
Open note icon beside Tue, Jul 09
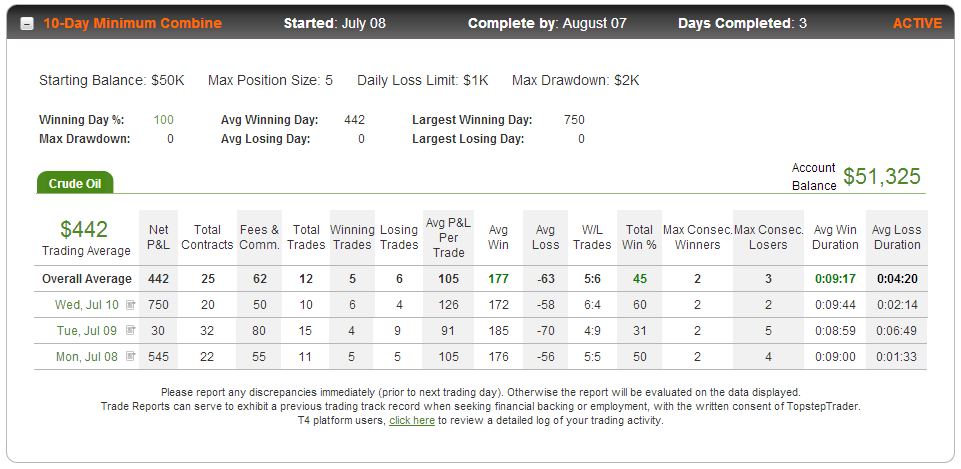(x=130, y=330)
